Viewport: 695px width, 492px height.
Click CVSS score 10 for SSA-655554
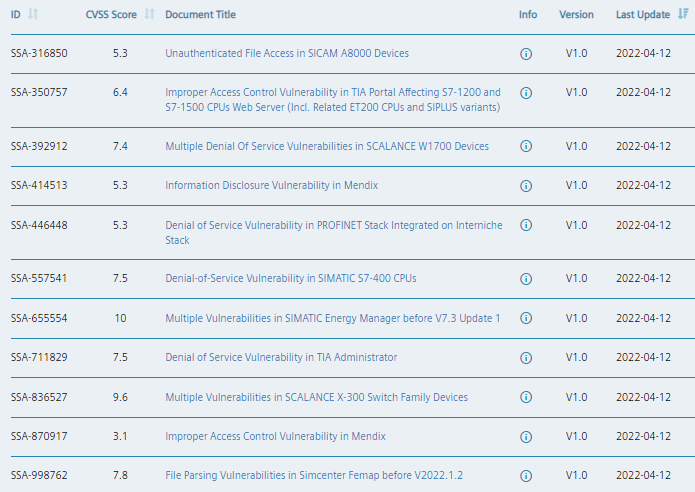(120, 318)
